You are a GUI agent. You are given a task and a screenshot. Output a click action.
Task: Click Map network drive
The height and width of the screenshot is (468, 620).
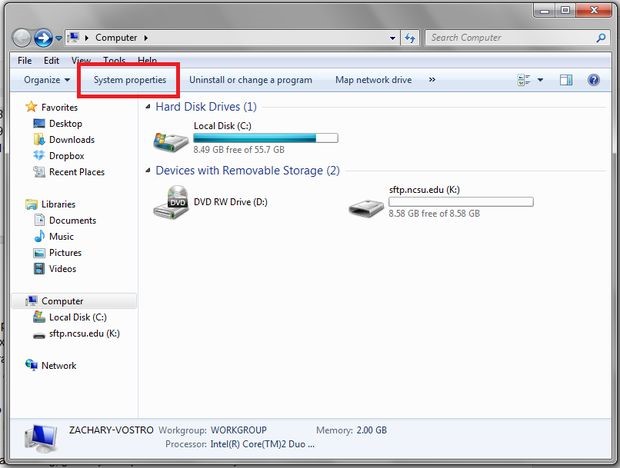point(373,80)
